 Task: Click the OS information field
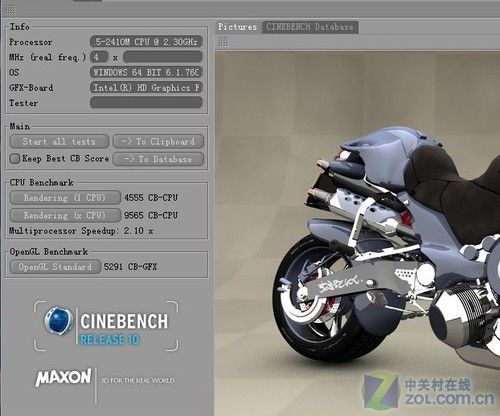146,72
